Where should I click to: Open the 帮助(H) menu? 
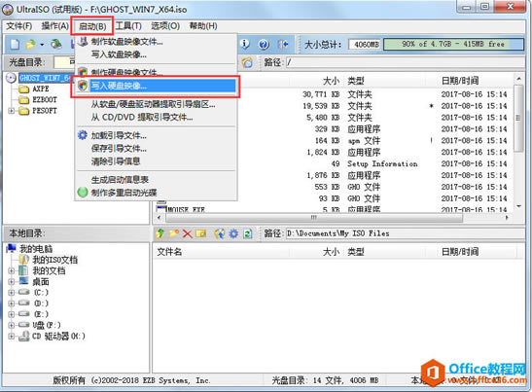[x=203, y=26]
